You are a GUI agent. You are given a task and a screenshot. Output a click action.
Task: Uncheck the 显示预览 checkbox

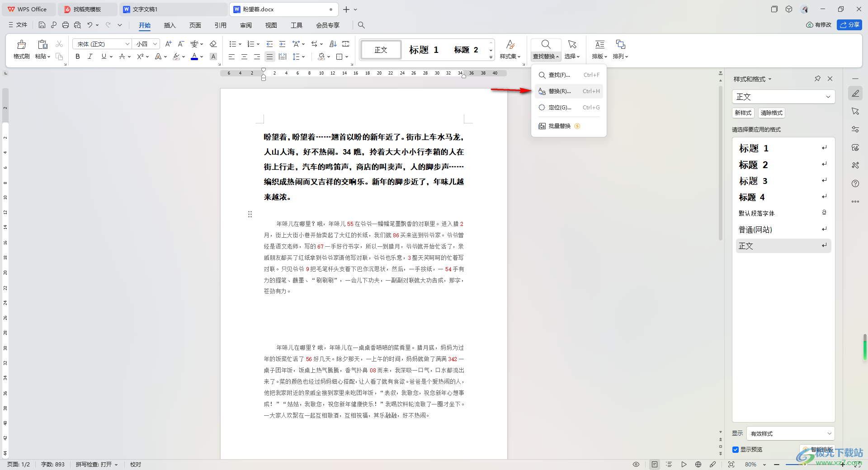pos(736,450)
